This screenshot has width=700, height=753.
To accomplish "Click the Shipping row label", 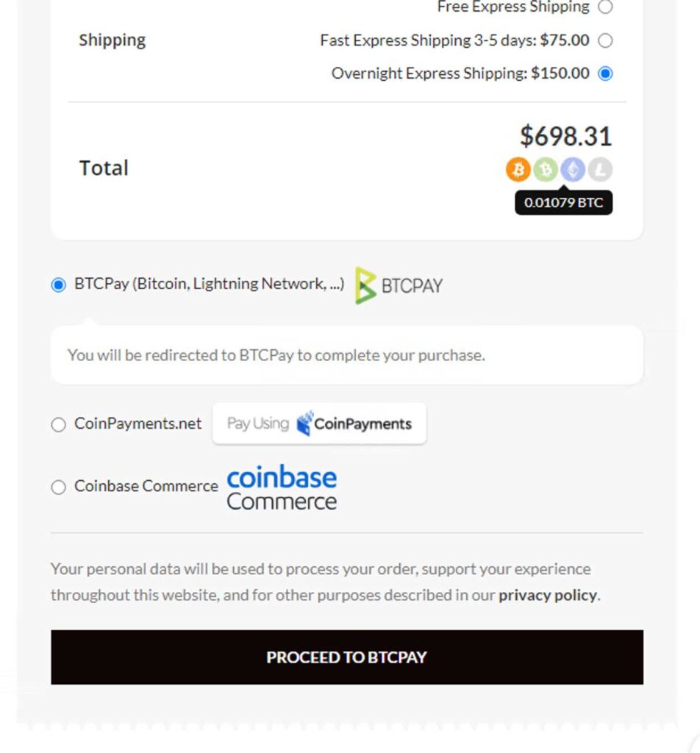I will coord(113,40).
